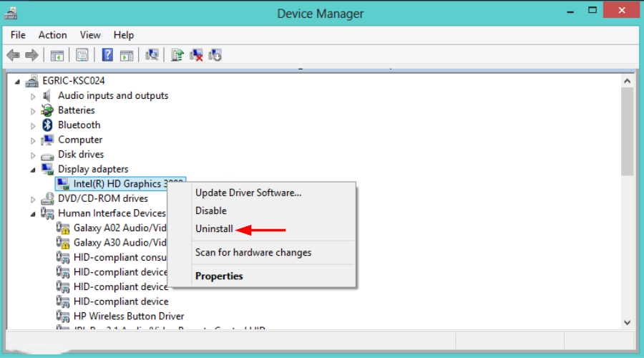The height and width of the screenshot is (358, 644).
Task: Open Properties from the context menu
Action: [x=219, y=276]
